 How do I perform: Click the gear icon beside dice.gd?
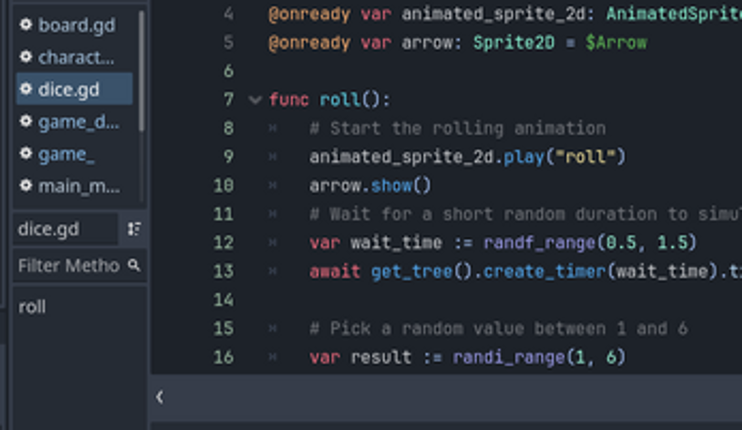click(26, 89)
